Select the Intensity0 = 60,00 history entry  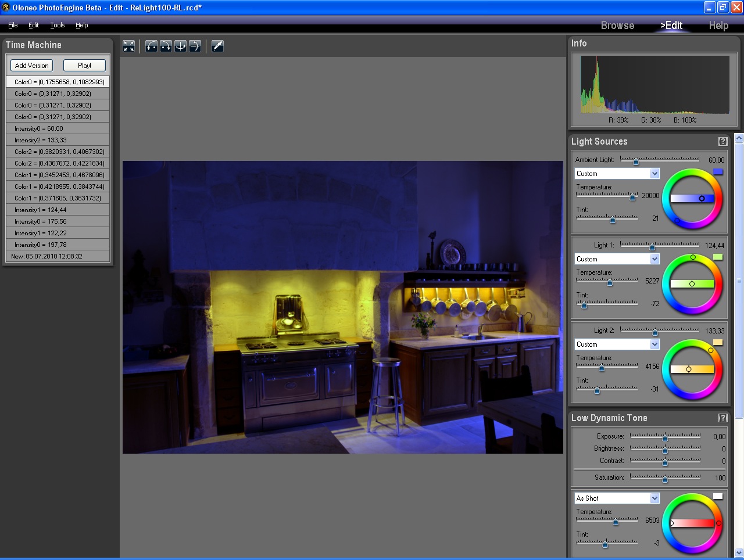(58, 128)
